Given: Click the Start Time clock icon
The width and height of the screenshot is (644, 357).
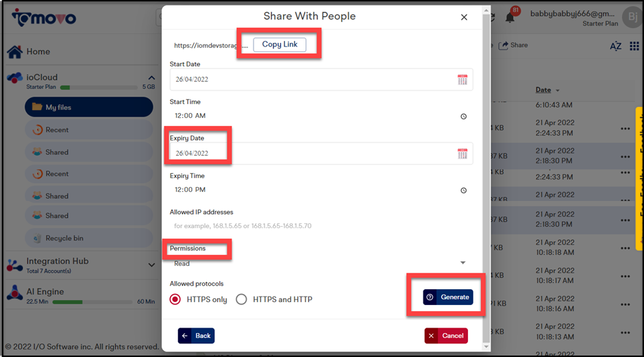Looking at the screenshot, I should click(463, 116).
